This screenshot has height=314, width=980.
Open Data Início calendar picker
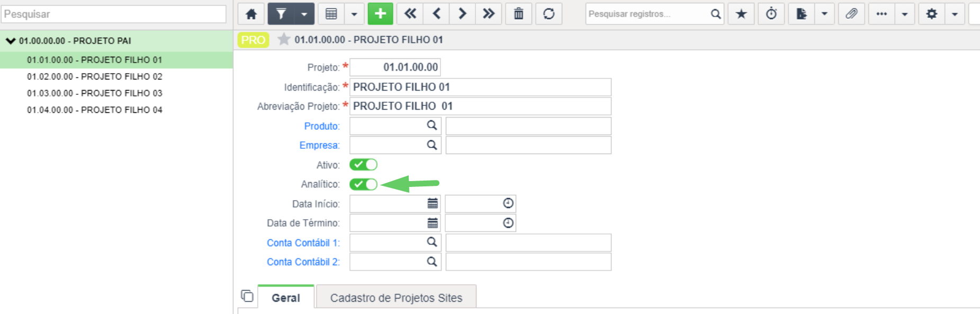pyautogui.click(x=433, y=203)
